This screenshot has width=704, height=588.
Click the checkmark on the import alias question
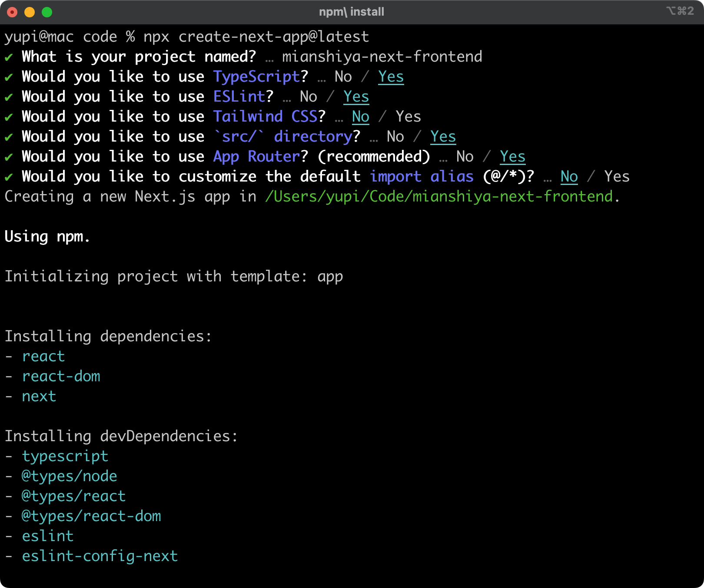9,177
